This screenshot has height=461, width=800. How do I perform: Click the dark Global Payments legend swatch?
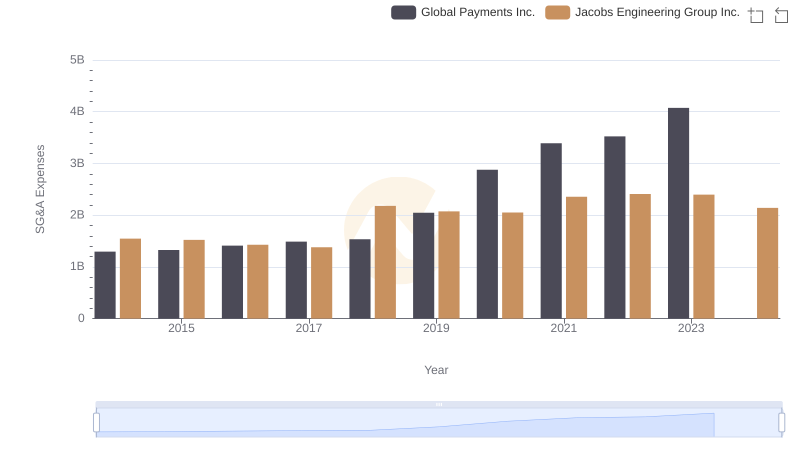(403, 12)
